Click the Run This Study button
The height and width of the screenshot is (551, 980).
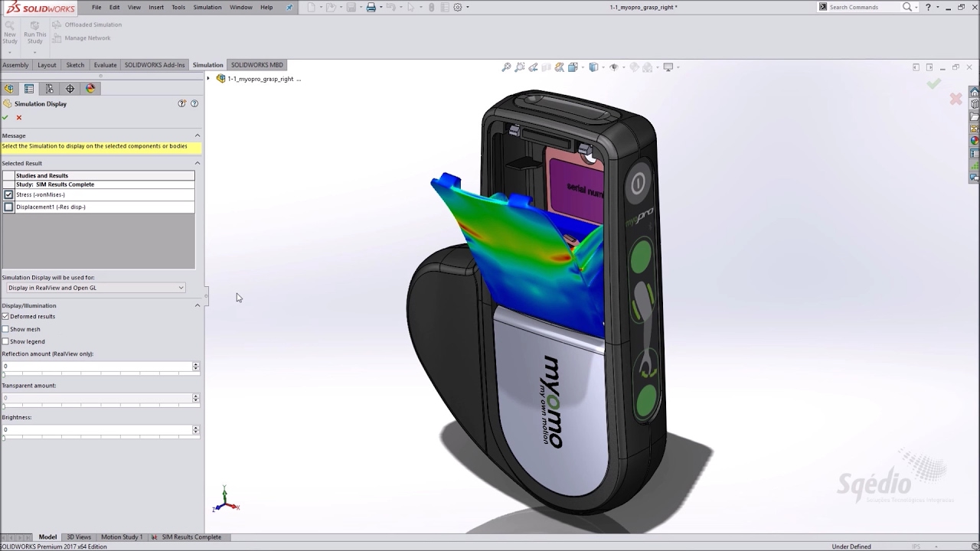(34, 31)
